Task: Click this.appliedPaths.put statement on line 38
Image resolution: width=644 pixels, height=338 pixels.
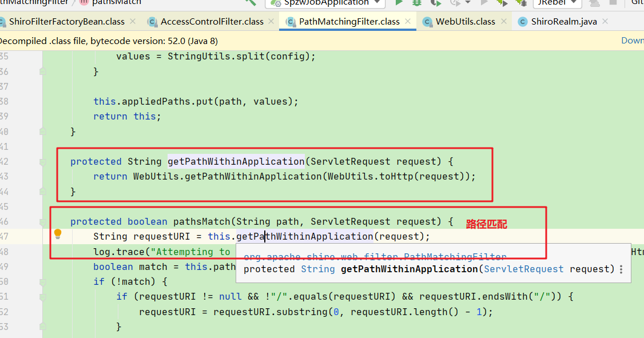Action: (x=196, y=101)
